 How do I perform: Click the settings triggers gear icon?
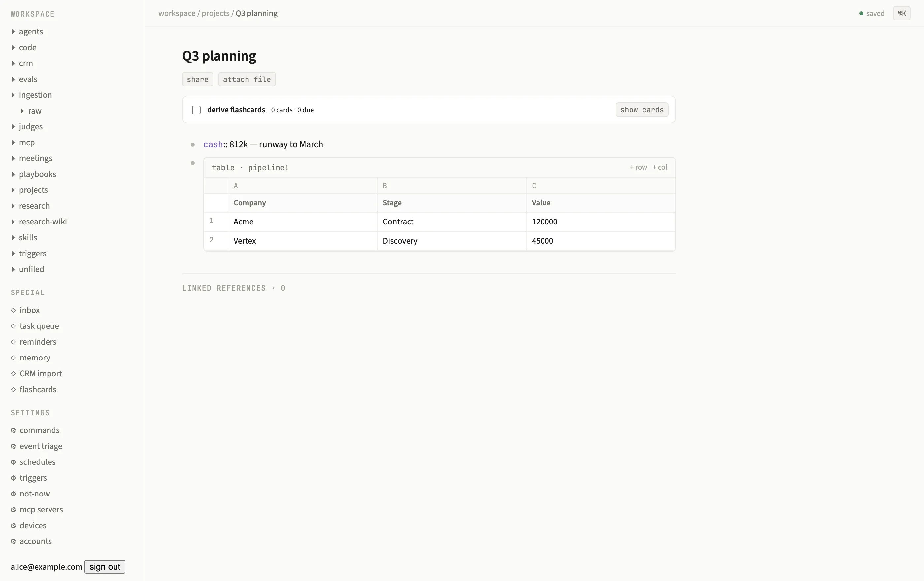(13, 478)
